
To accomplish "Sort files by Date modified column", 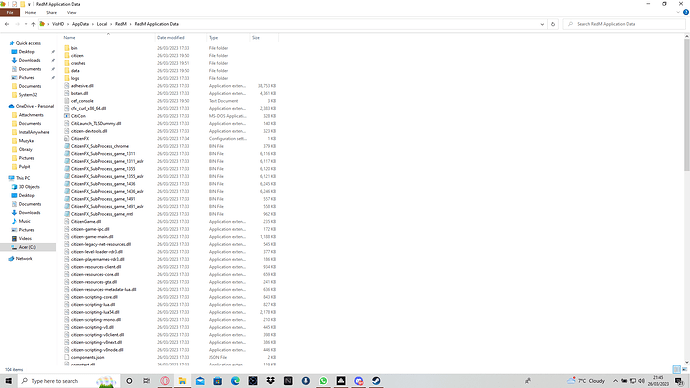I will coord(171,38).
